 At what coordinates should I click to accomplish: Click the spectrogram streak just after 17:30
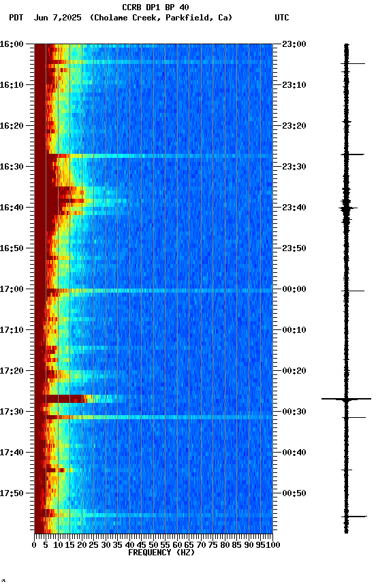coord(153,417)
